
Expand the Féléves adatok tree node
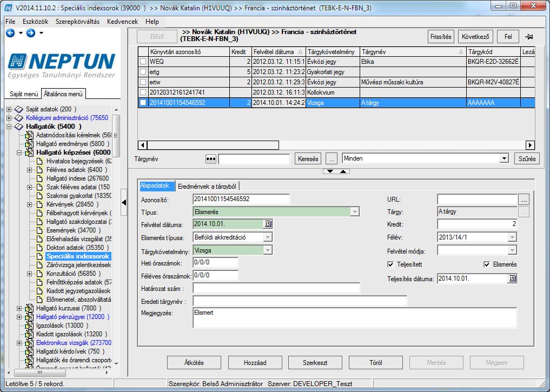29,170
